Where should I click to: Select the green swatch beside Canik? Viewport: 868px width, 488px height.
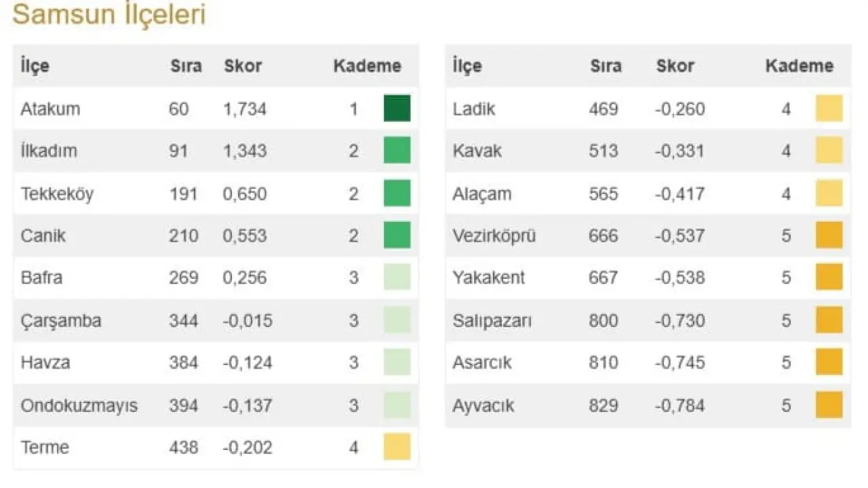click(397, 236)
